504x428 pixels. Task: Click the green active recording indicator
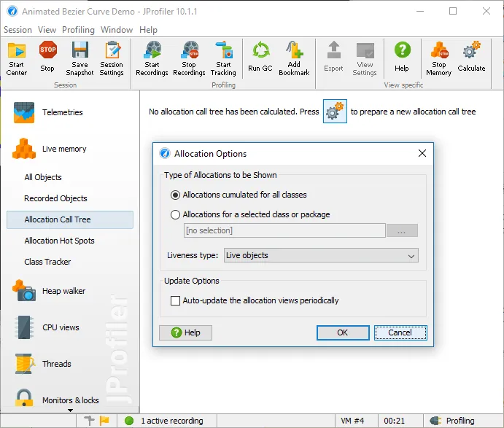click(x=129, y=421)
